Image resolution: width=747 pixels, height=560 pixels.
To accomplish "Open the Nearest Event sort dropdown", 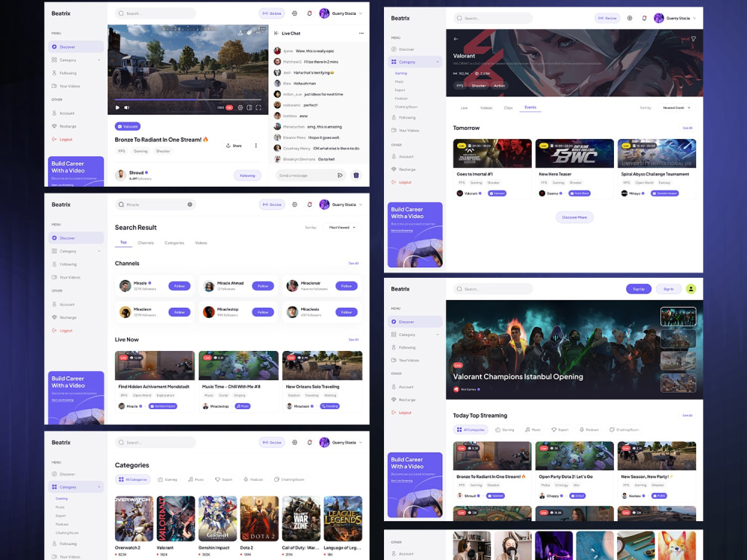I will (676, 108).
